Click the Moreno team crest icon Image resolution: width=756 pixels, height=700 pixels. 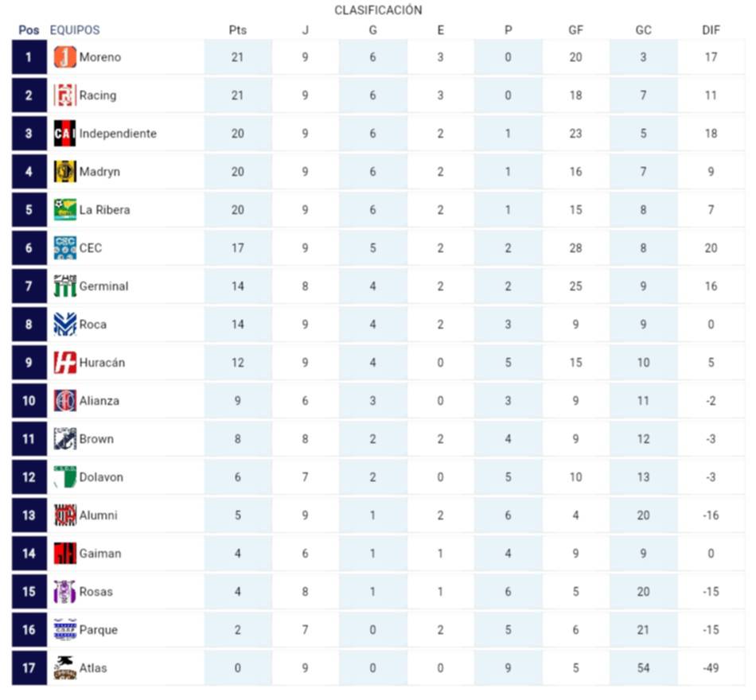pos(64,57)
